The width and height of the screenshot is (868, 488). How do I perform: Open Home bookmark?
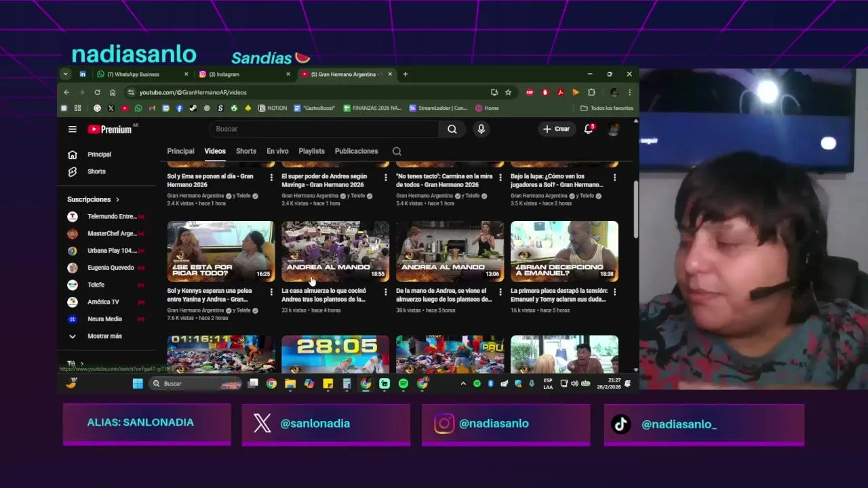pyautogui.click(x=487, y=108)
